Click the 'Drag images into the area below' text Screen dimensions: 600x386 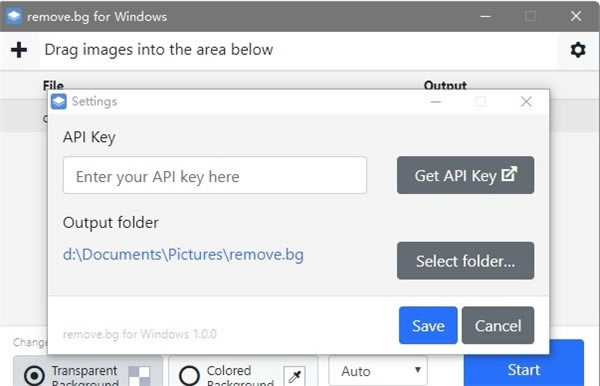[x=159, y=50]
